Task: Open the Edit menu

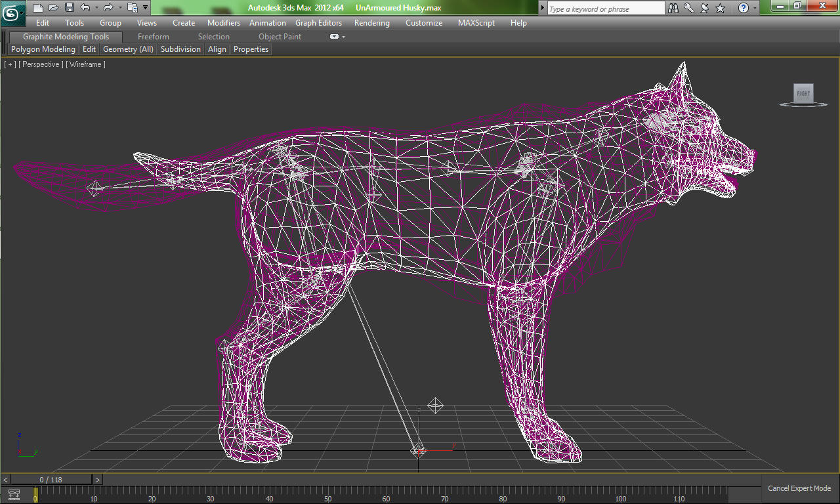Action: click(x=43, y=23)
